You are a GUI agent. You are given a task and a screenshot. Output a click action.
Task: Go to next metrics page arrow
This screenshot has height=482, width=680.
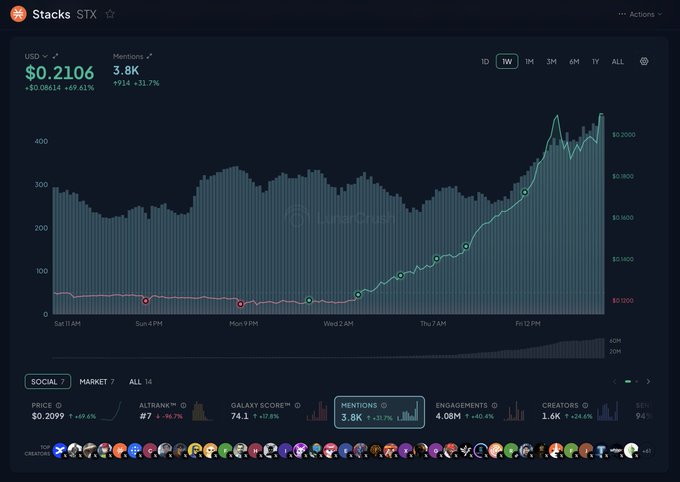point(648,381)
